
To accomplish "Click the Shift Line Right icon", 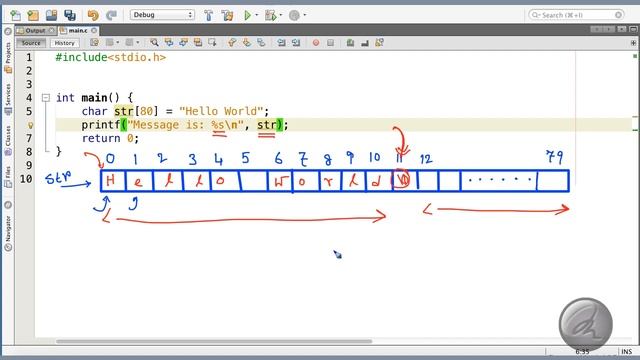I will (296, 42).
